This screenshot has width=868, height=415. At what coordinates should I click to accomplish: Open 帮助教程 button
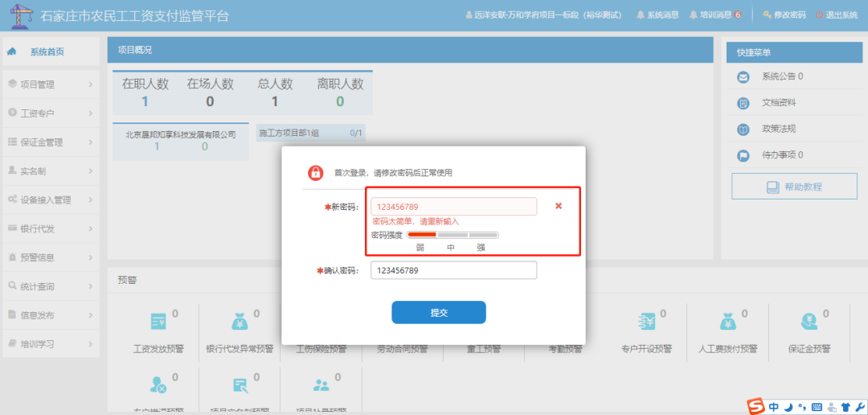794,187
